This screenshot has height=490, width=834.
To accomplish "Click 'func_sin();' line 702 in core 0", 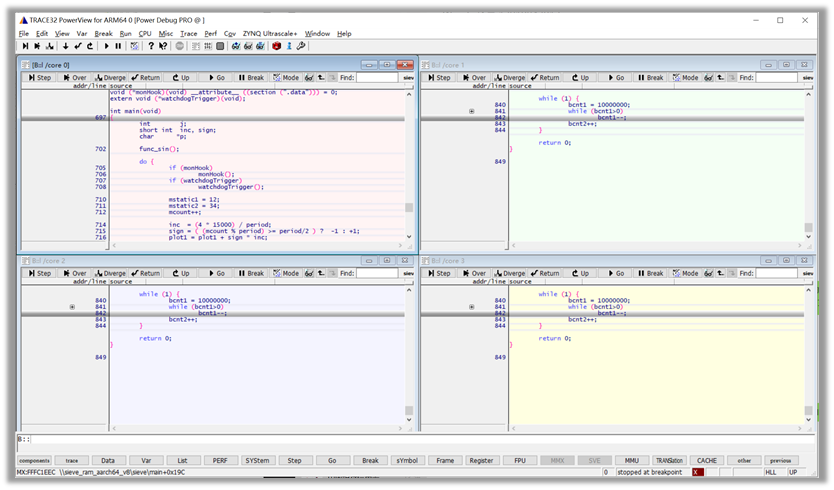I will click(159, 149).
